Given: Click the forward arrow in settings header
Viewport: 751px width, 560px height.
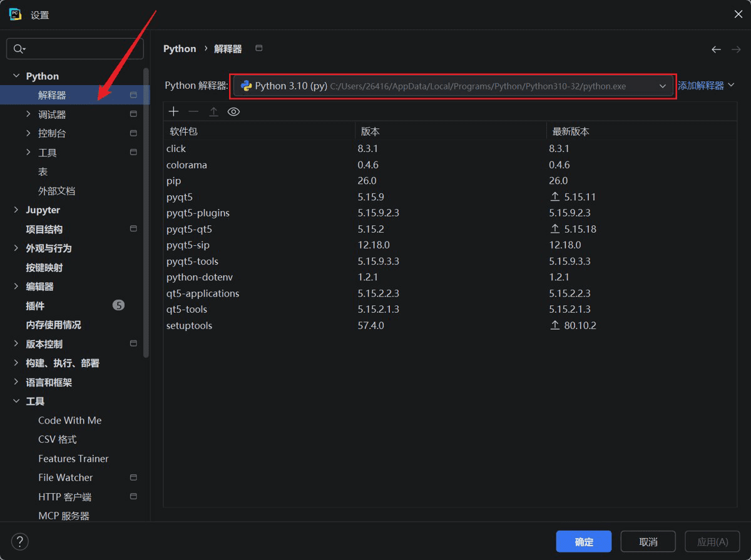Looking at the screenshot, I should point(736,49).
